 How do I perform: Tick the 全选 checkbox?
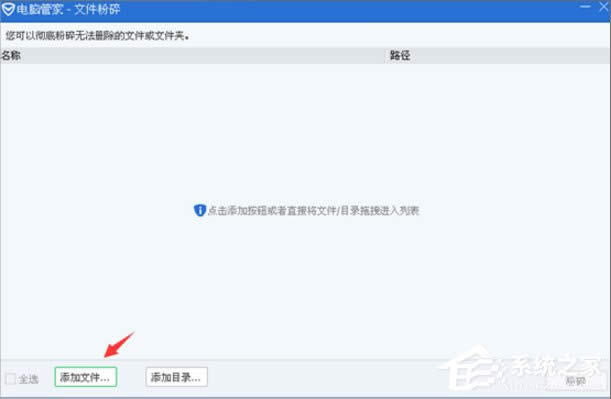coord(10,379)
